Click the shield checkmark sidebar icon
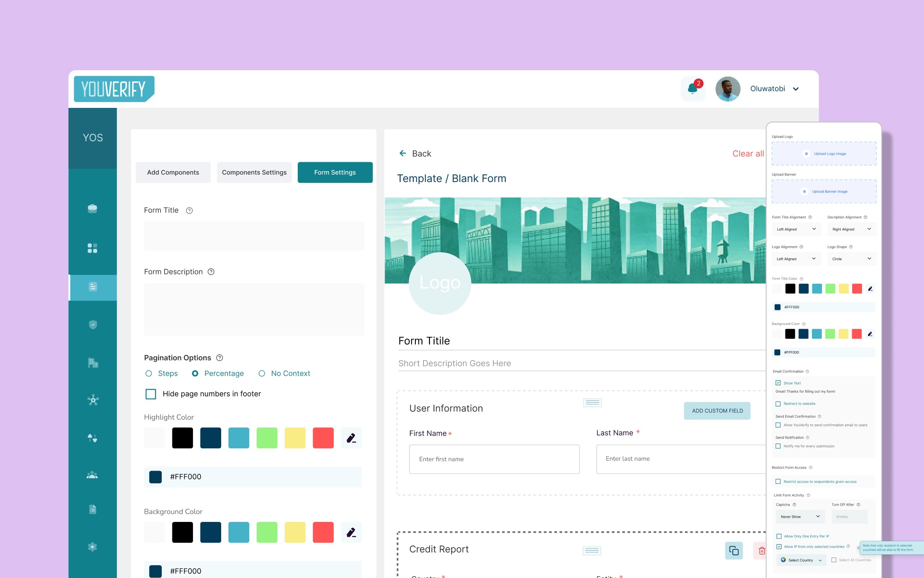Viewport: 924px width, 578px height. pos(92,325)
